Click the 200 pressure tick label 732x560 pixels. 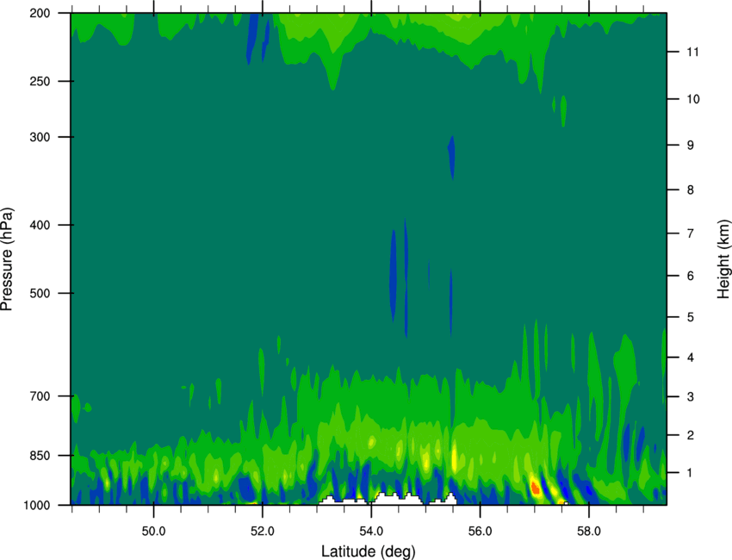40,13
